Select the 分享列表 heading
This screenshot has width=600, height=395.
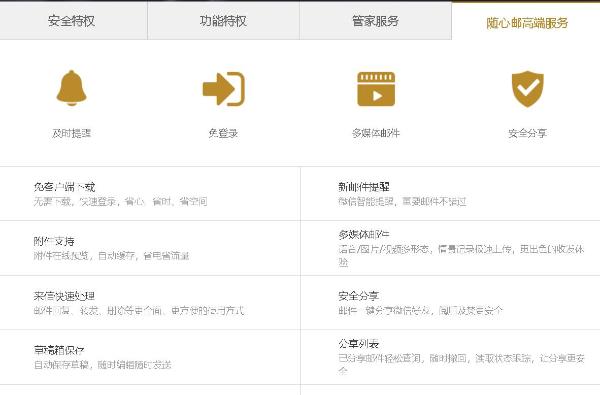359,344
